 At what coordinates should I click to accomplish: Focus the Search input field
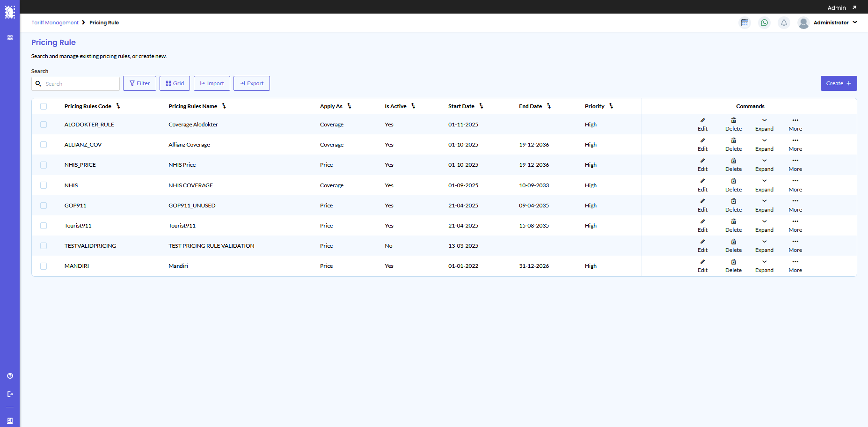click(75, 84)
